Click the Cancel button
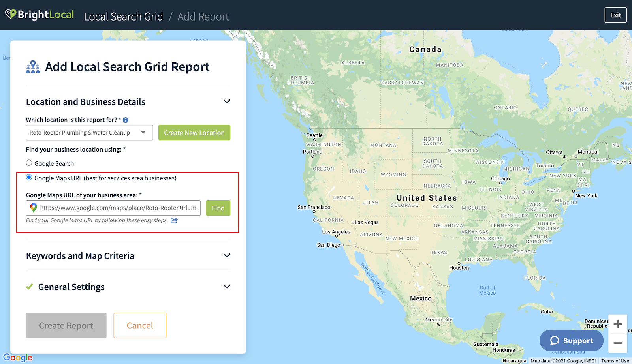The image size is (632, 364). click(140, 325)
